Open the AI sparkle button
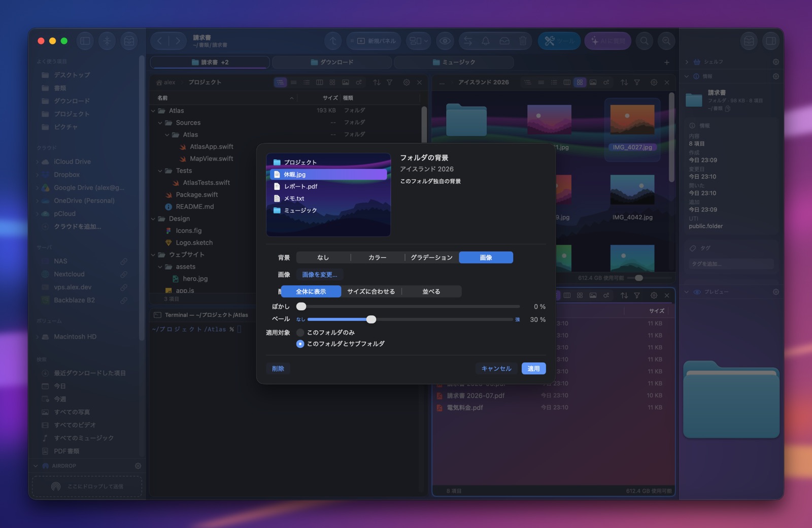 [x=608, y=41]
